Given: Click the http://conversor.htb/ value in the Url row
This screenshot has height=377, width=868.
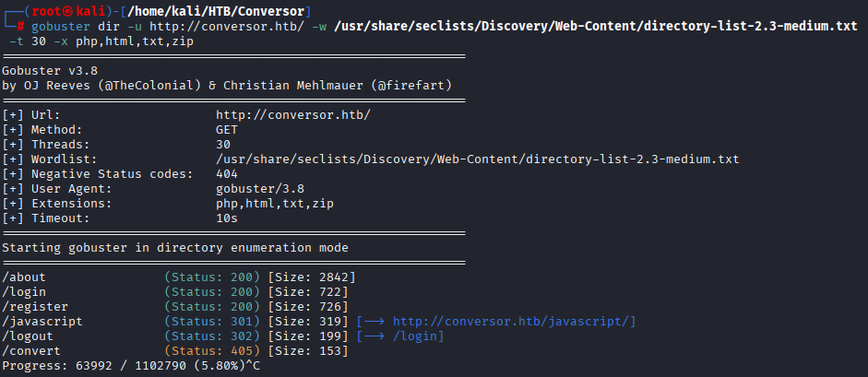Looking at the screenshot, I should pos(292,115).
